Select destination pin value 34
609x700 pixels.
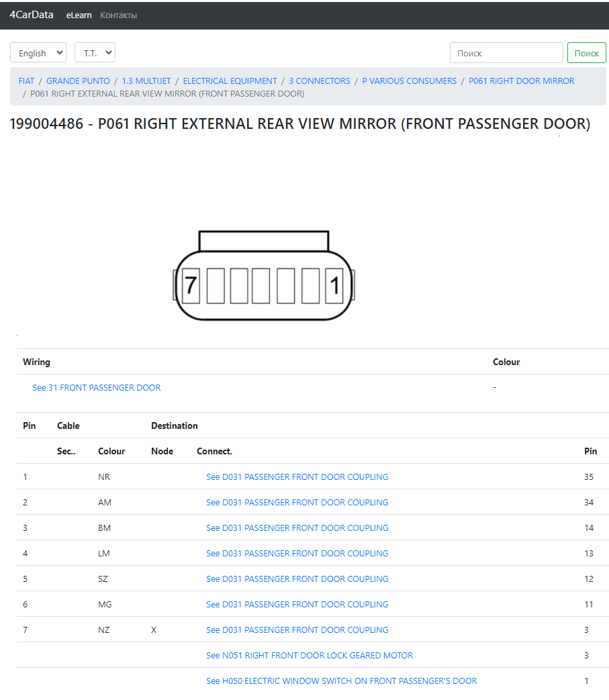click(x=589, y=502)
